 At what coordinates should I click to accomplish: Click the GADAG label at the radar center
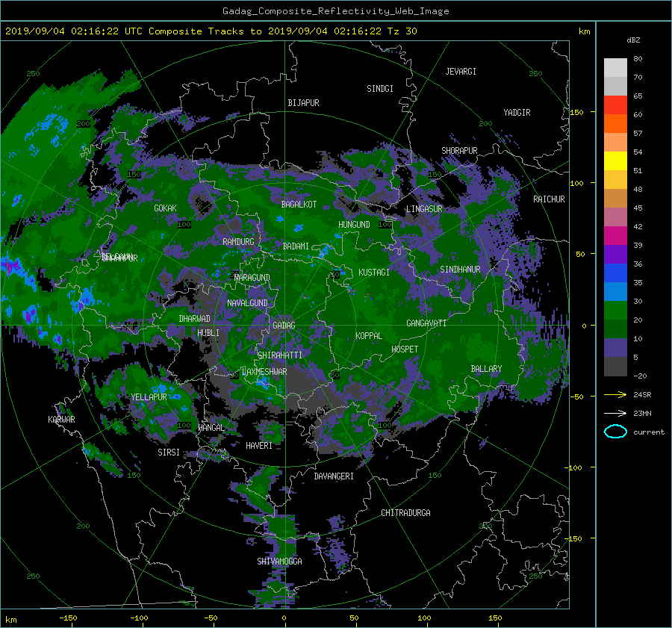(284, 326)
